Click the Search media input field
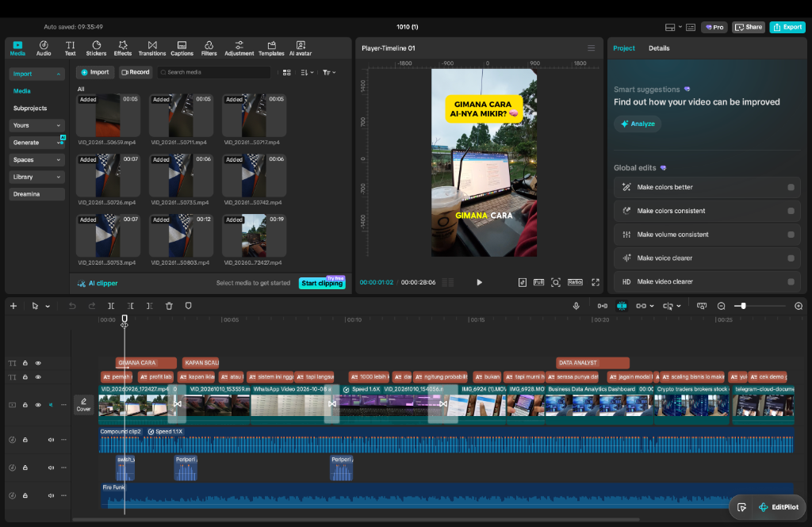This screenshot has width=812, height=527. click(214, 72)
